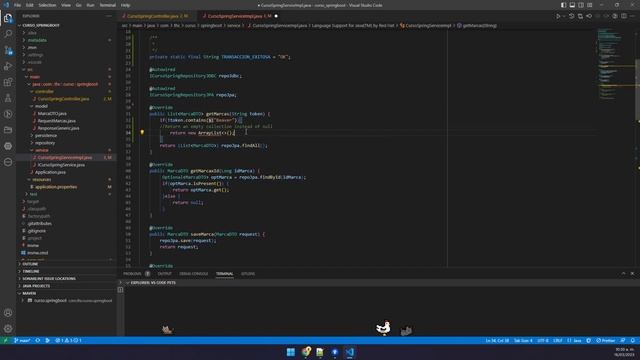Click the remote window indicator in status bar
Viewport: 640px width, 360px height.
(x=5, y=340)
